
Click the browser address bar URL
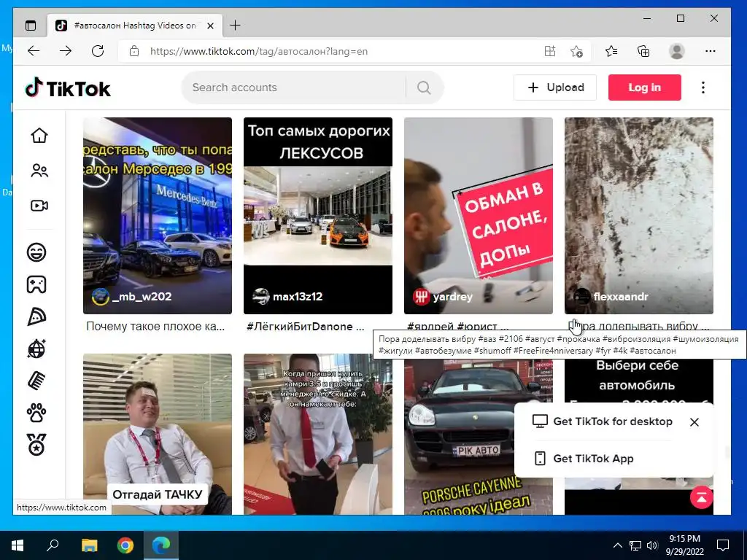point(259,52)
